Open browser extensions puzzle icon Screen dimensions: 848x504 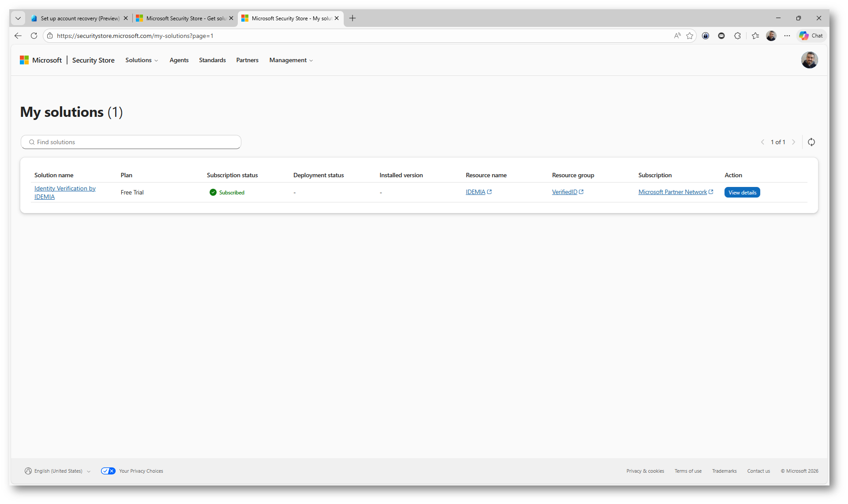[x=737, y=36]
